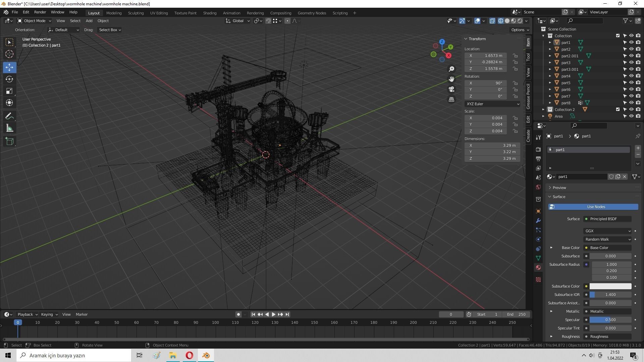
Task: Open the Keying popover in timeline
Action: pyautogui.click(x=49, y=314)
